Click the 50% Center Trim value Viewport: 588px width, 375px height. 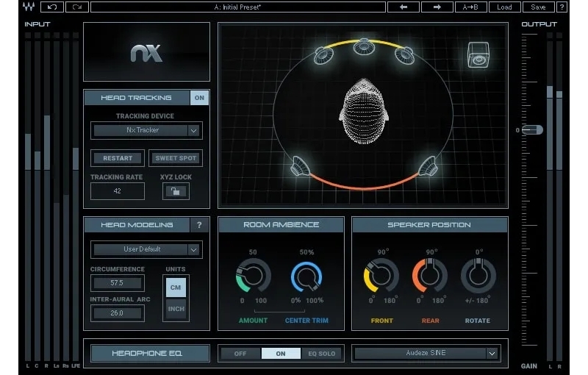coord(306,252)
